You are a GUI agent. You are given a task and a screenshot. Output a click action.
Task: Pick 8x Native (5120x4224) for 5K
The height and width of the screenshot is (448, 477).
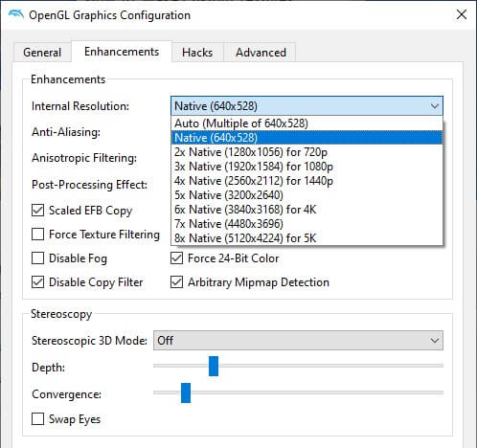click(x=307, y=238)
